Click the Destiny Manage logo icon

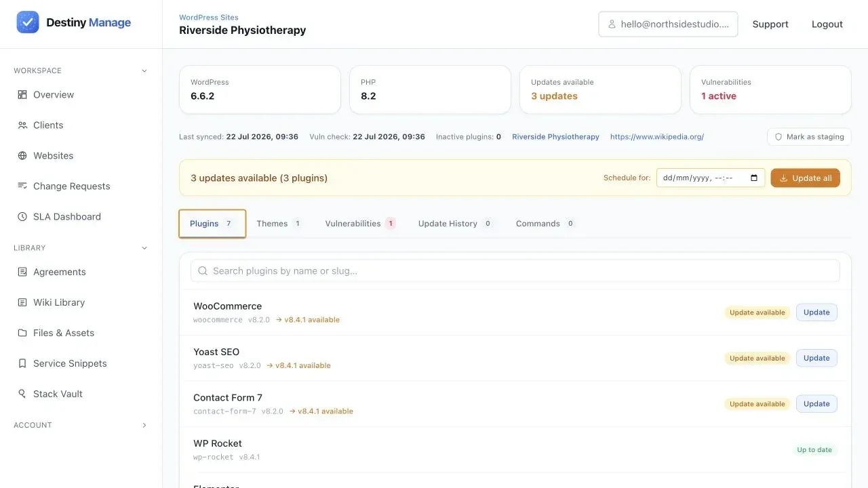(x=28, y=22)
